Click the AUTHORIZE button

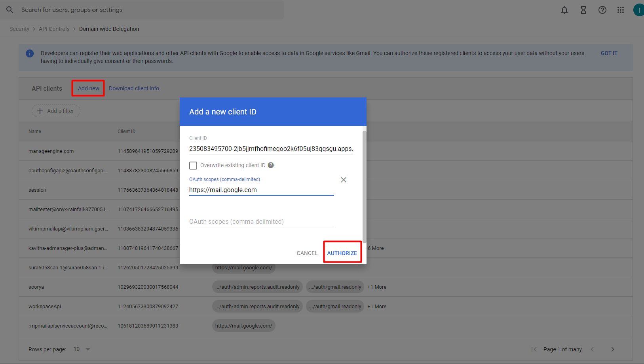pos(342,253)
